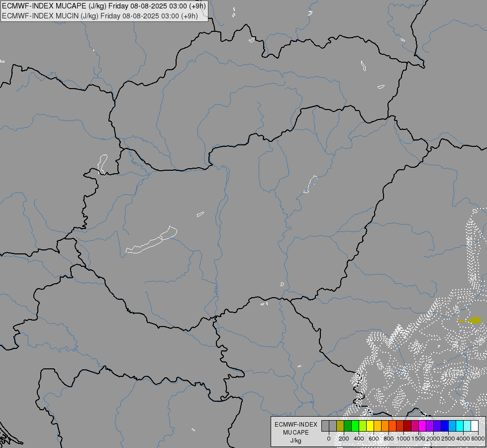The image size is (487, 448).
Task: Select the white legend swatch
Action: click(x=475, y=426)
